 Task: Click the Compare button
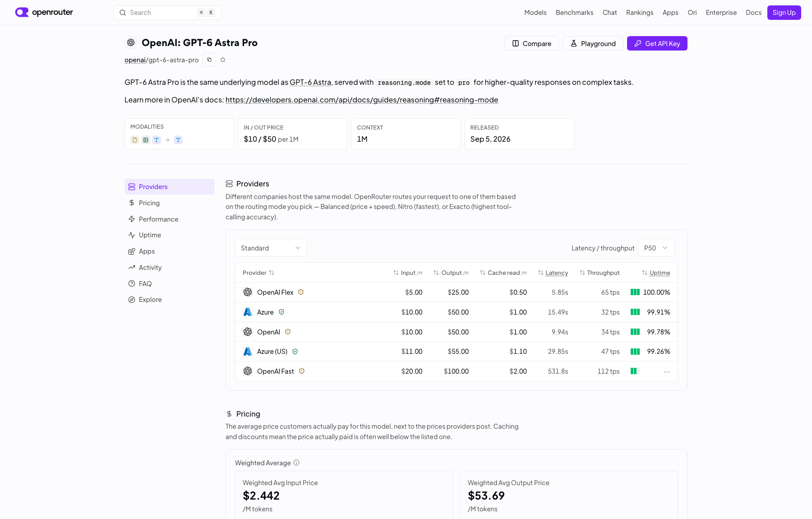coord(531,43)
